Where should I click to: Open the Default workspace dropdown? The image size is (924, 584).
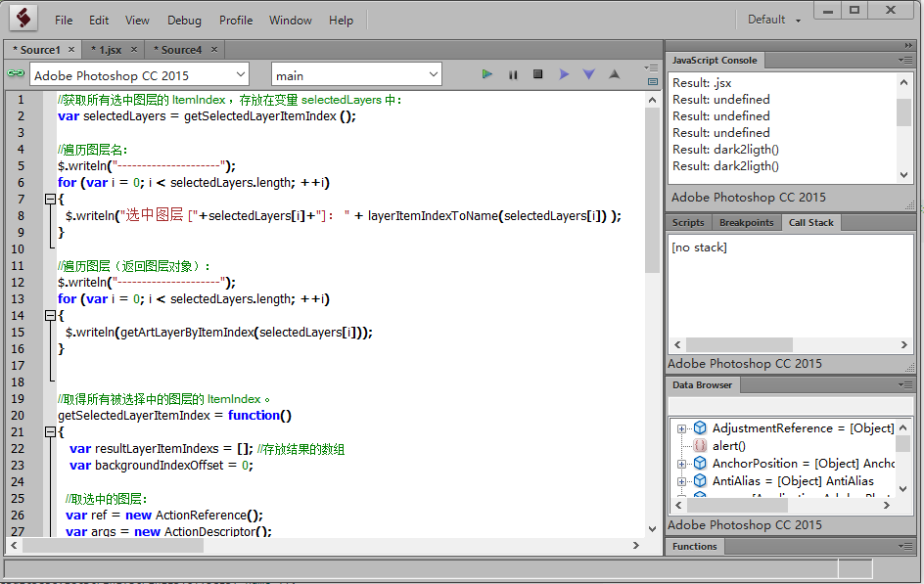pyautogui.click(x=773, y=20)
